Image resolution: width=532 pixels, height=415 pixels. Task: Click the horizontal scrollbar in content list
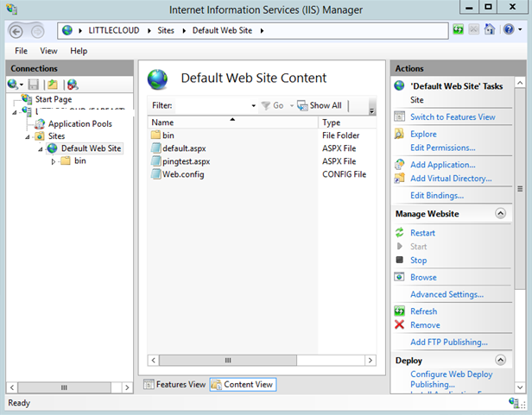(x=229, y=360)
